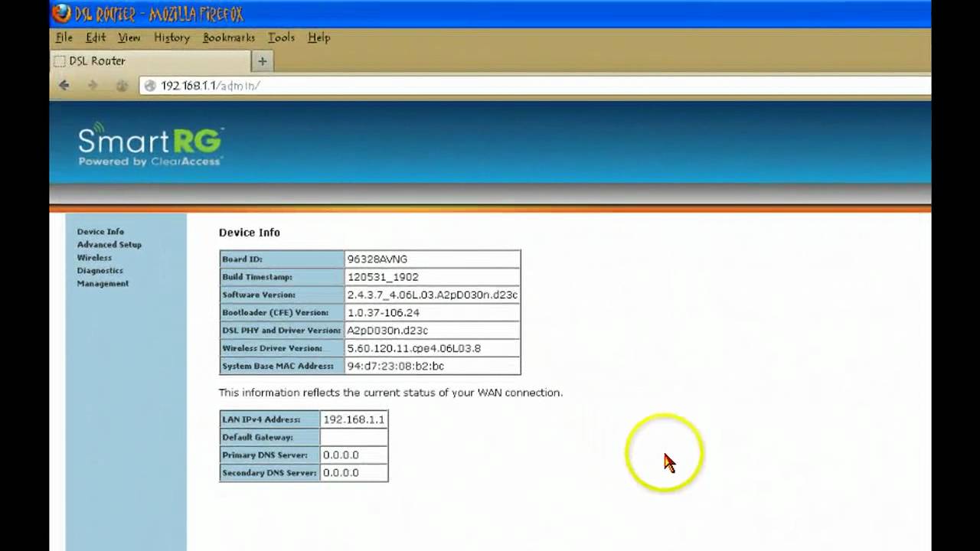Open Device Info in the sidebar

(100, 232)
